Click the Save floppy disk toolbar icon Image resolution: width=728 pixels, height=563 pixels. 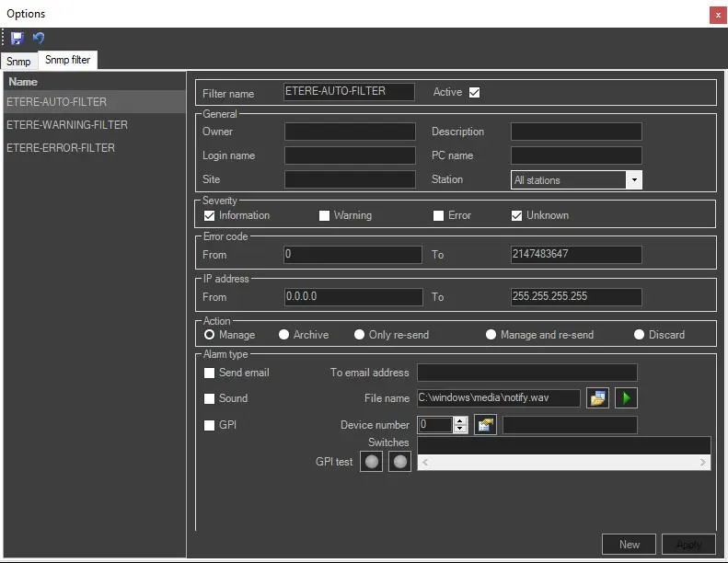pos(17,39)
